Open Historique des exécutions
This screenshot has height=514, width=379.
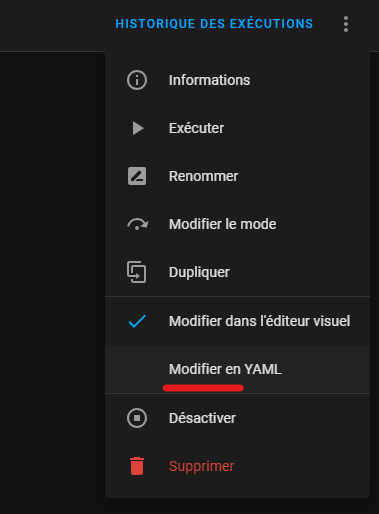coord(214,24)
